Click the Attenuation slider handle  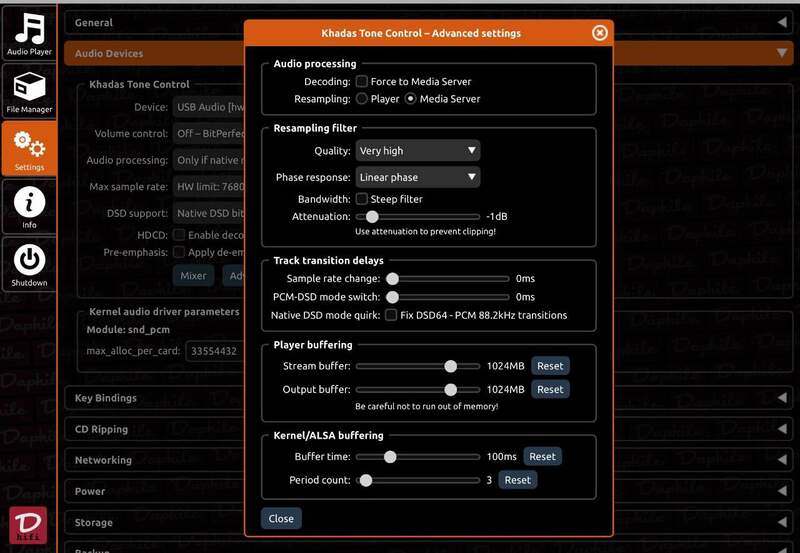372,216
